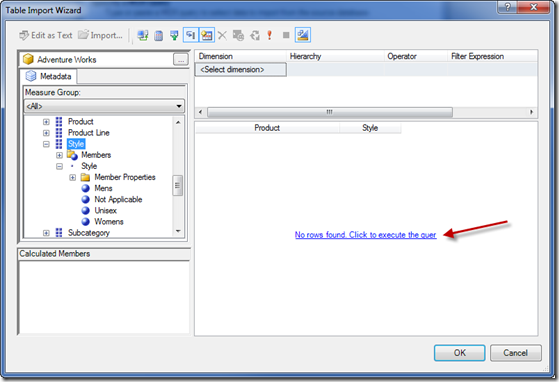Click the <Select dimension> filter cell
The image size is (559, 382).
pos(241,69)
